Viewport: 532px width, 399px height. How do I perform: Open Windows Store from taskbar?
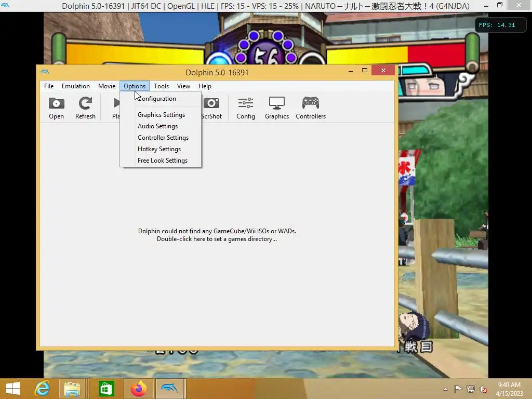[x=106, y=389]
